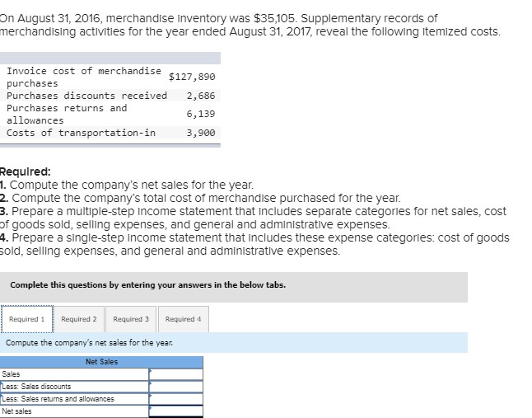Select the Required 3 tab

click(131, 319)
